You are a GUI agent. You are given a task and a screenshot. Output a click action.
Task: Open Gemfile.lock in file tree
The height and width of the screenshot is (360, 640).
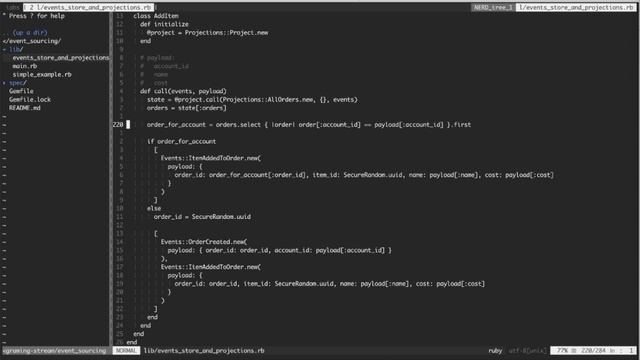point(30,100)
